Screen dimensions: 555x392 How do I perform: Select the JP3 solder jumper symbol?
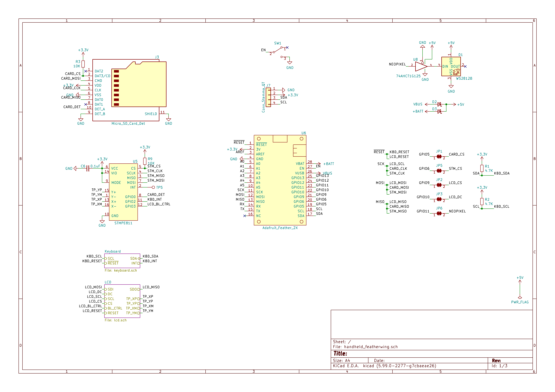pos(439,199)
